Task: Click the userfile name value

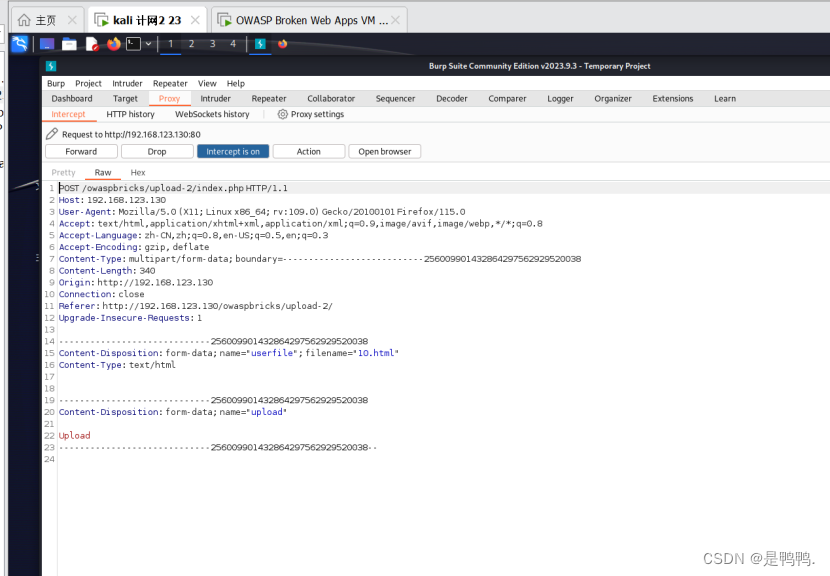Action: (x=272, y=353)
